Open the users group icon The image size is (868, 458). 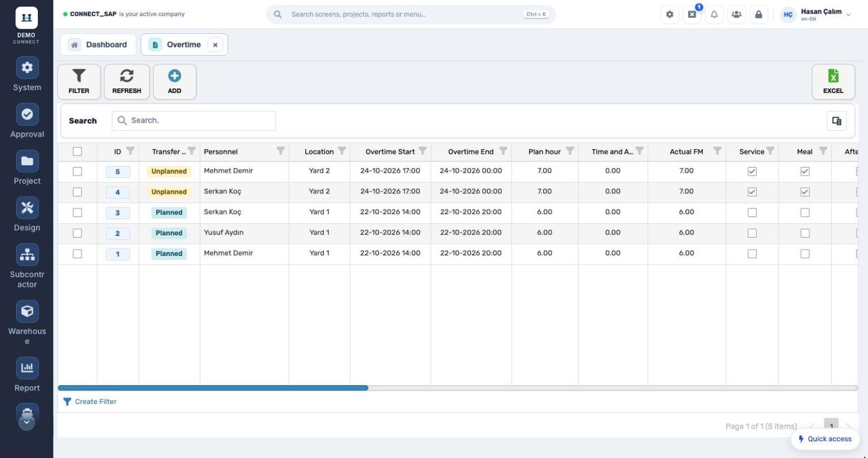pos(737,14)
